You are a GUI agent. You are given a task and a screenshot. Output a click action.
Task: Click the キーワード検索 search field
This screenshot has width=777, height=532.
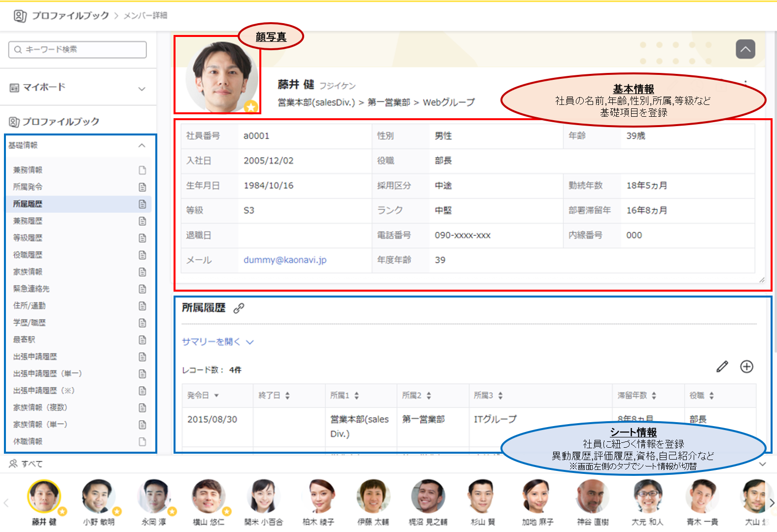77,50
